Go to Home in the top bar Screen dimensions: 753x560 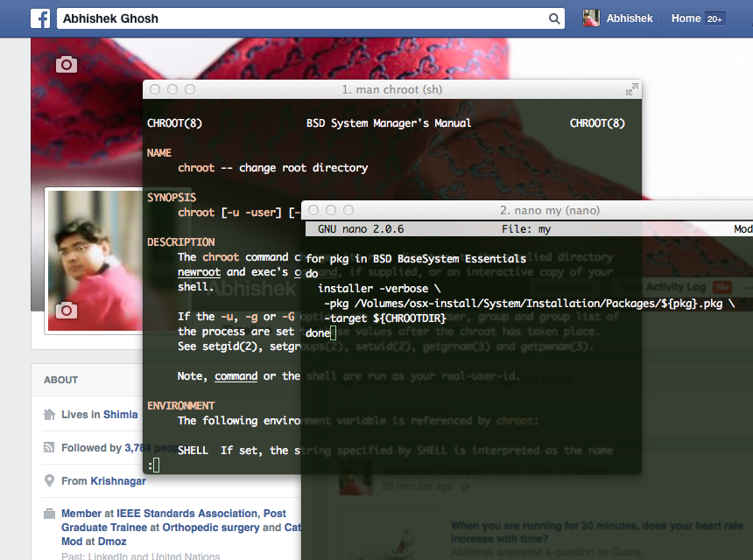coord(686,18)
